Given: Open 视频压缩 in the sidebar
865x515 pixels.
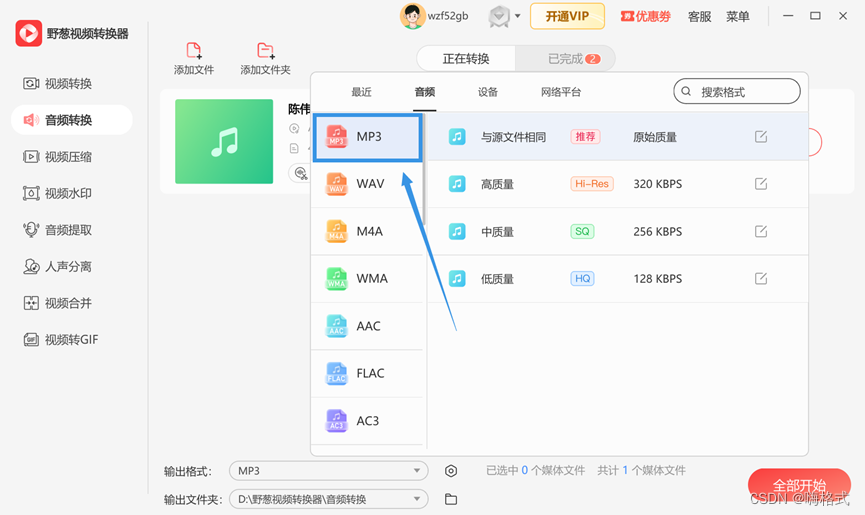Looking at the screenshot, I should click(57, 157).
